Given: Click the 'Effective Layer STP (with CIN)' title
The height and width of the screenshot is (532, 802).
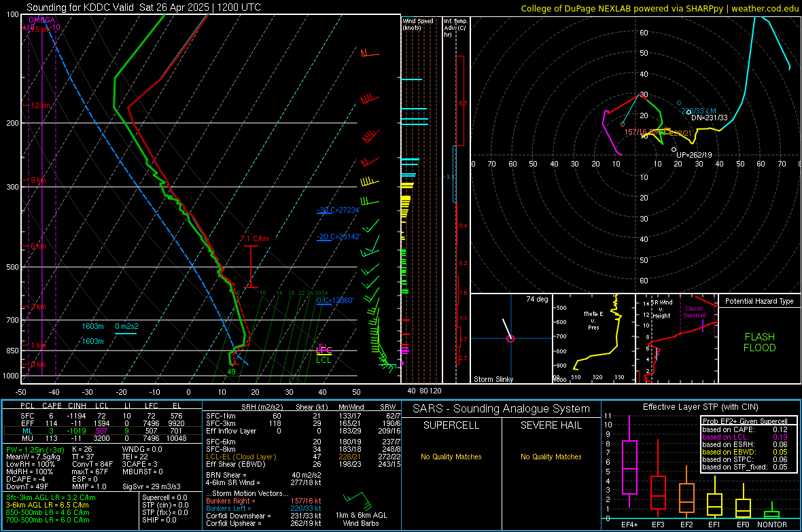Looking at the screenshot, I should click(x=700, y=407).
